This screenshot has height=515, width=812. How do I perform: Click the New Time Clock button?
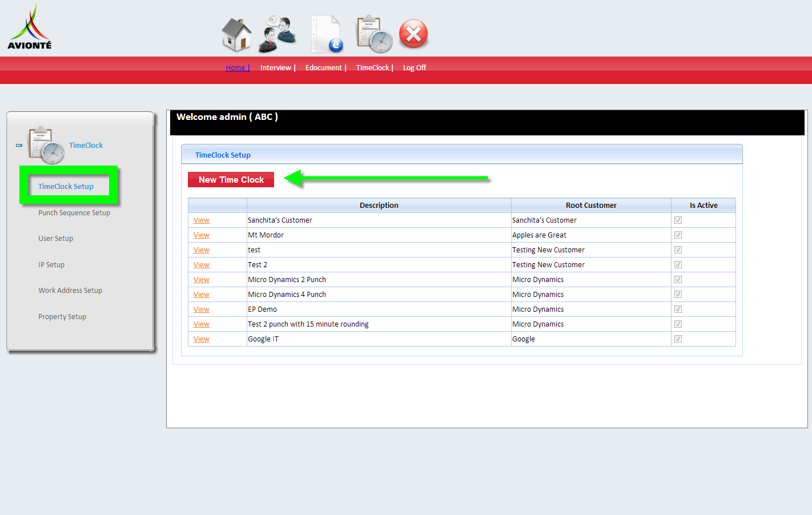[231, 179]
